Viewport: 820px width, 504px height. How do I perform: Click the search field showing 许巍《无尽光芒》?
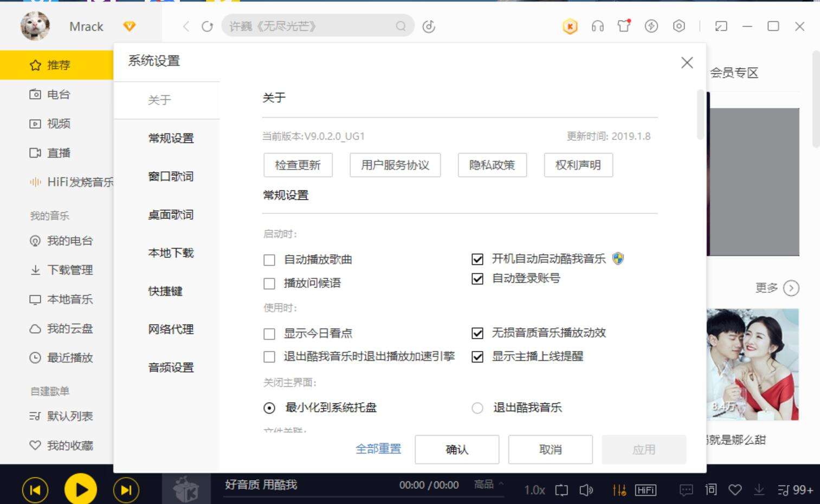point(318,26)
